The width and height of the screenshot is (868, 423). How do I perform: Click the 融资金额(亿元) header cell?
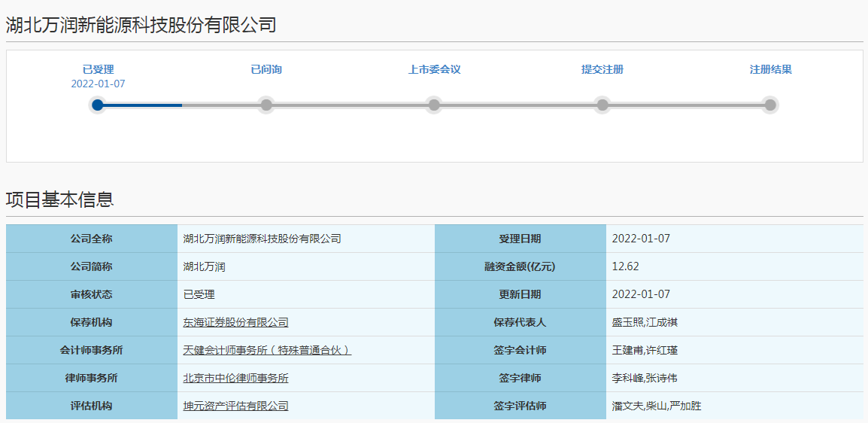[x=520, y=266]
